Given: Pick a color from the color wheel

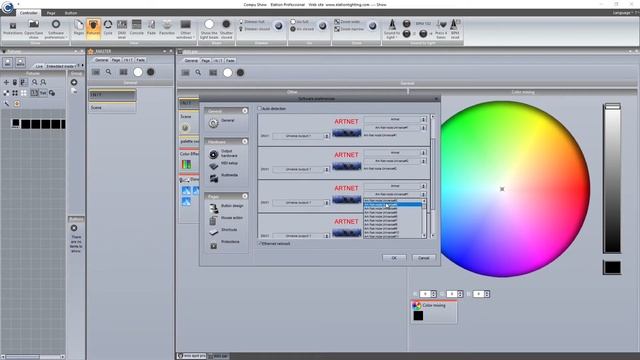Looking at the screenshot, I should pos(502,189).
